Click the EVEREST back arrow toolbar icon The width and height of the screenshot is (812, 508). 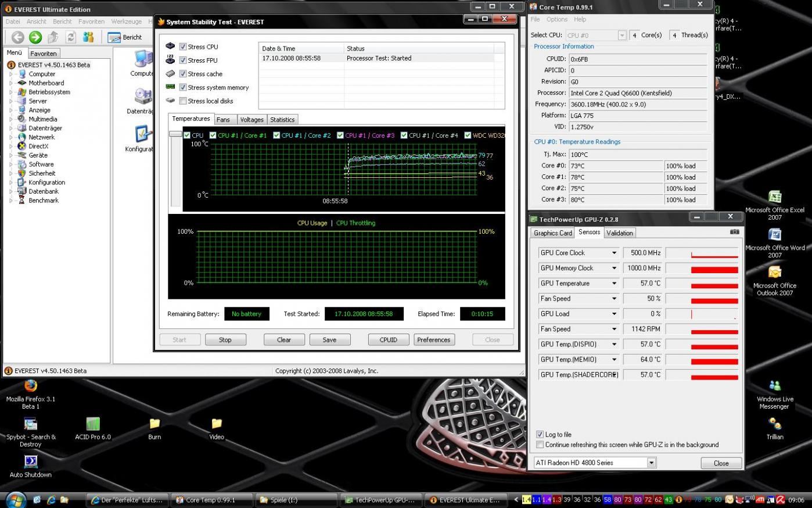point(18,37)
